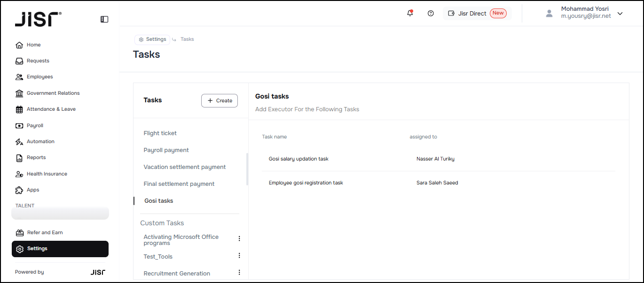
Task: Open the Automation section
Action: pyautogui.click(x=40, y=142)
